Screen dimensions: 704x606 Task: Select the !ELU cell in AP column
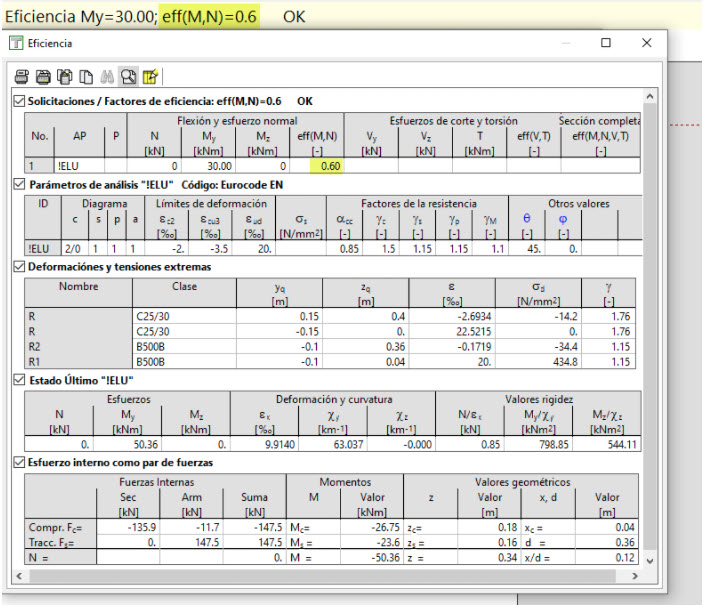click(79, 166)
